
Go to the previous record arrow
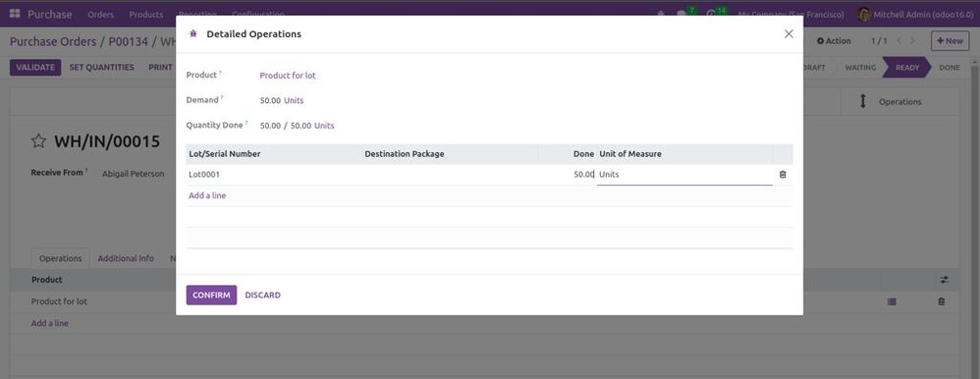pyautogui.click(x=898, y=40)
